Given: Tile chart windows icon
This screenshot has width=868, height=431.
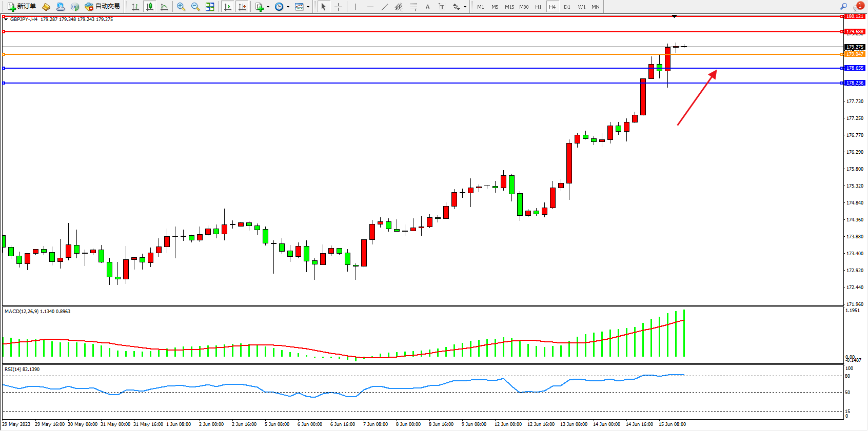Looking at the screenshot, I should 210,7.
